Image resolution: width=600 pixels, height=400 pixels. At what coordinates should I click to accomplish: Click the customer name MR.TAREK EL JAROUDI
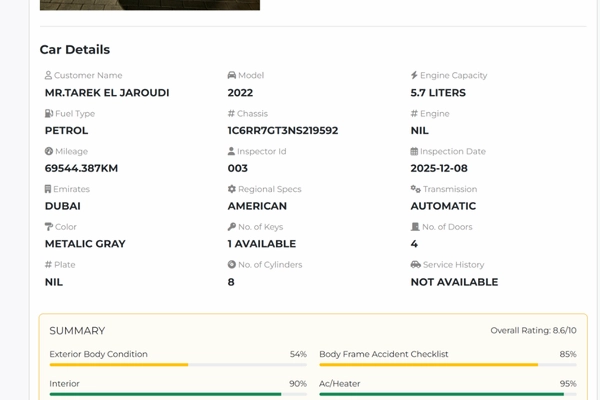(107, 93)
